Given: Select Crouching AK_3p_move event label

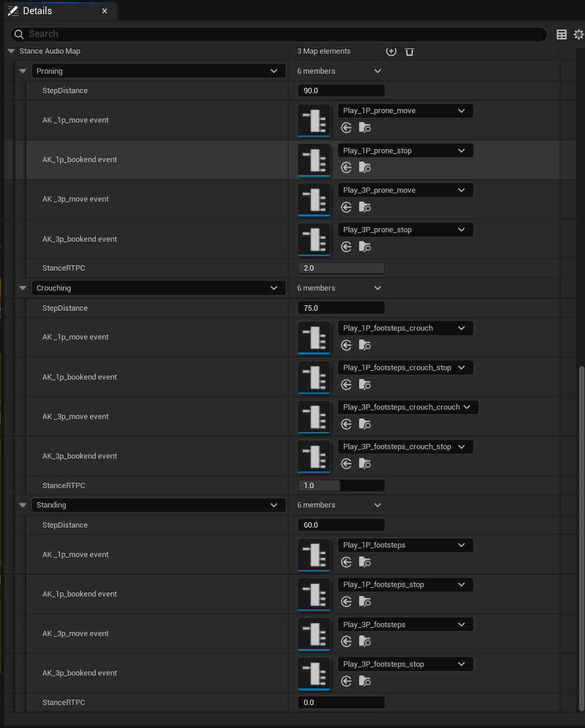Looking at the screenshot, I should tap(75, 417).
